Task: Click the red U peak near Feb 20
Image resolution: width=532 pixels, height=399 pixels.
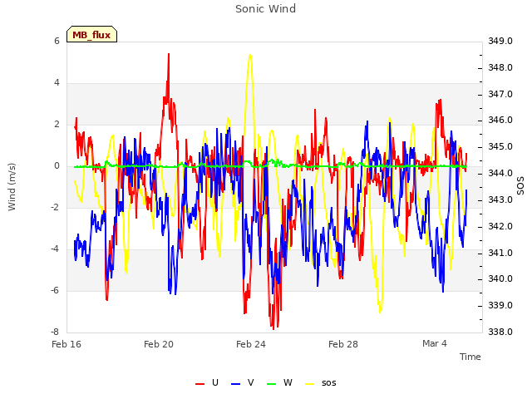Action: click(x=168, y=54)
